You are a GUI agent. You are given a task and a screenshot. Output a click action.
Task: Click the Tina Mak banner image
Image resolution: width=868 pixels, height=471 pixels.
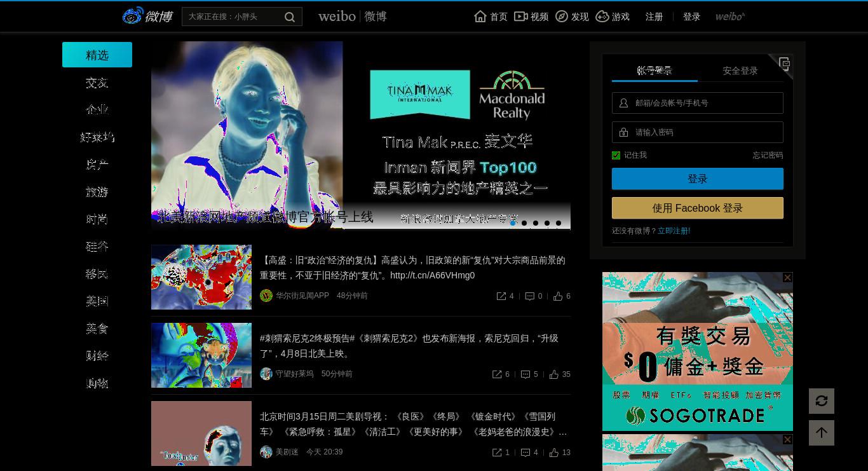click(x=361, y=135)
